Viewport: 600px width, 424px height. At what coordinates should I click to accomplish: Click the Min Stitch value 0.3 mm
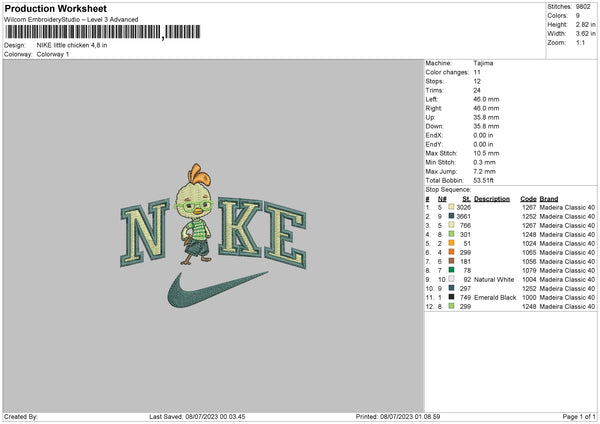pos(484,162)
